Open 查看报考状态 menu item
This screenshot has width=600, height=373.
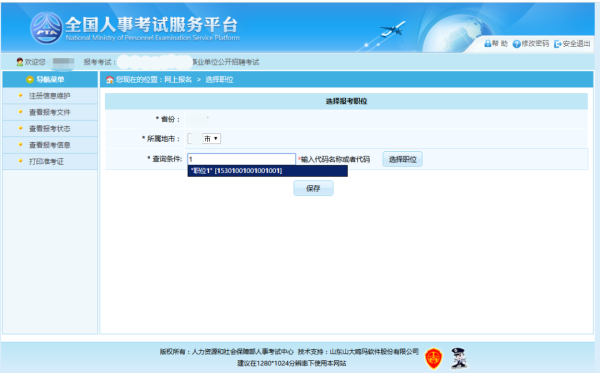[x=49, y=129]
